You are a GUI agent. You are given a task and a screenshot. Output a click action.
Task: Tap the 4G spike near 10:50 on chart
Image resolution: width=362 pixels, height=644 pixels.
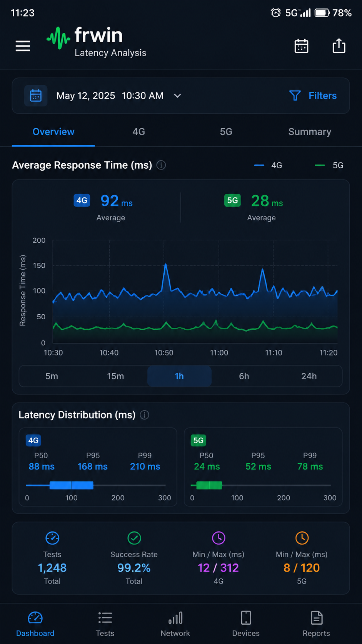[x=166, y=265]
